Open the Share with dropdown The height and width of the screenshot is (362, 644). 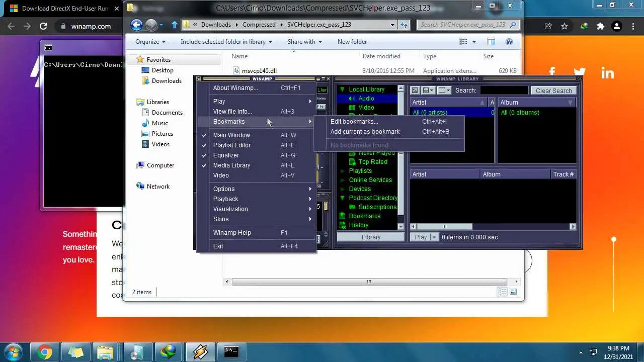305,42
